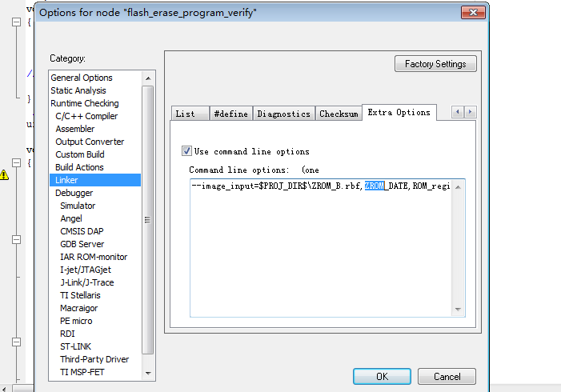Select J-Link/J-Trace category
The width and height of the screenshot is (561, 392).
pos(87,282)
